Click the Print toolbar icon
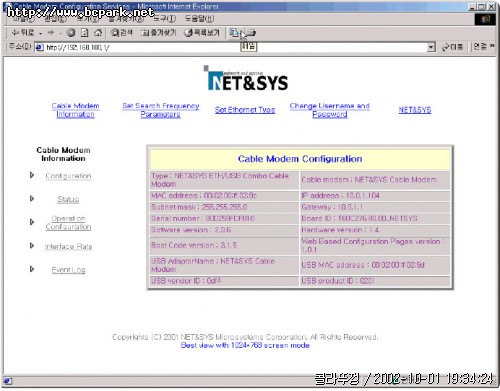Viewport: 500px width, 391px height. 250,33
